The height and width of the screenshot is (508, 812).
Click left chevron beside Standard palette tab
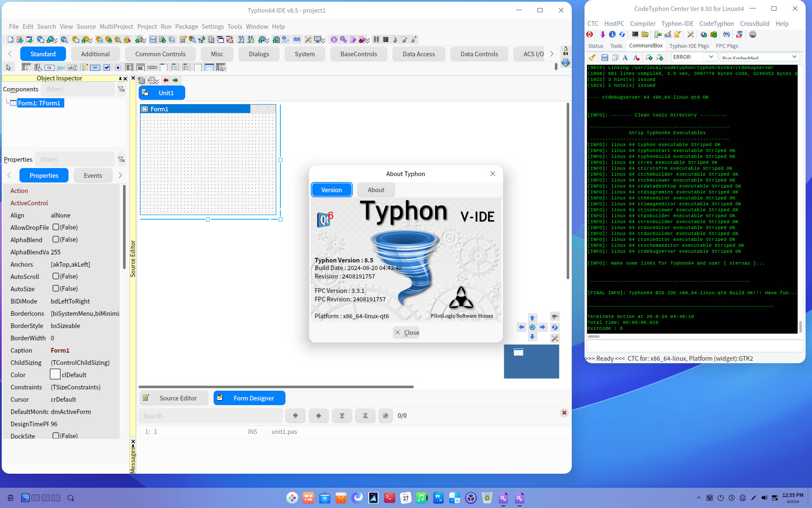click(10, 54)
